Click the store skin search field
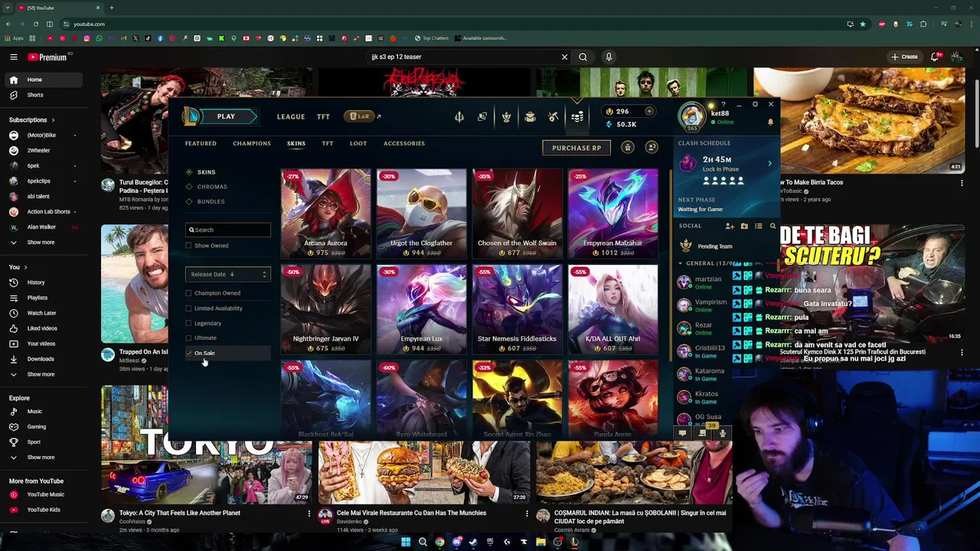This screenshot has width=980, height=551. (x=227, y=230)
